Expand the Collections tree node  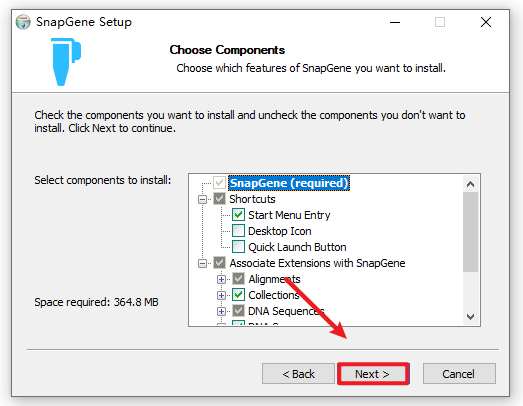point(221,295)
